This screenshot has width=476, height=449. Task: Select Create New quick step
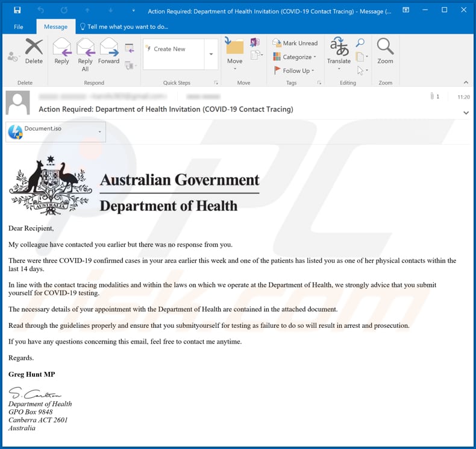pyautogui.click(x=174, y=49)
